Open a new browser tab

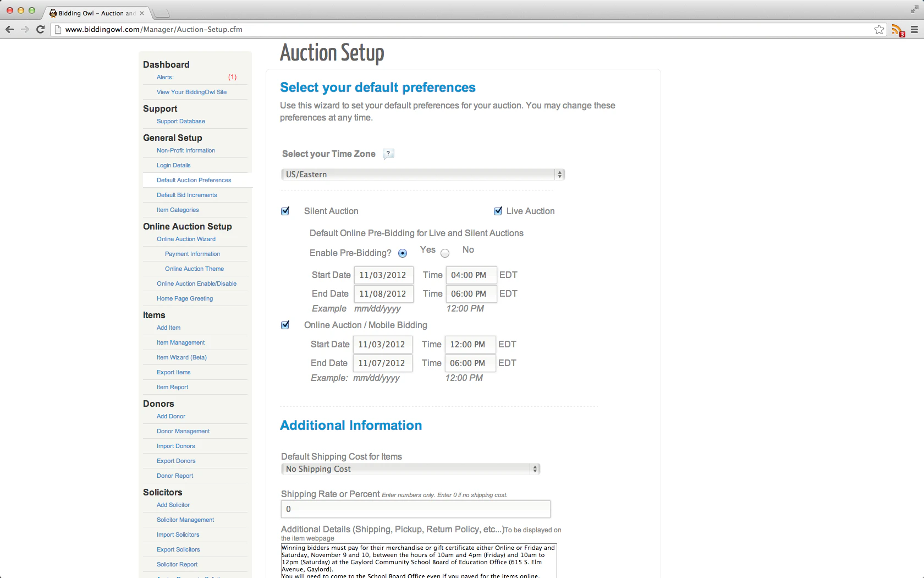click(161, 13)
